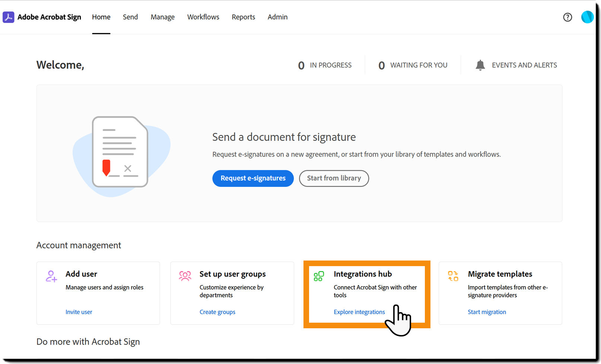Navigate to the Reports section
The width and height of the screenshot is (601, 364).
[243, 17]
